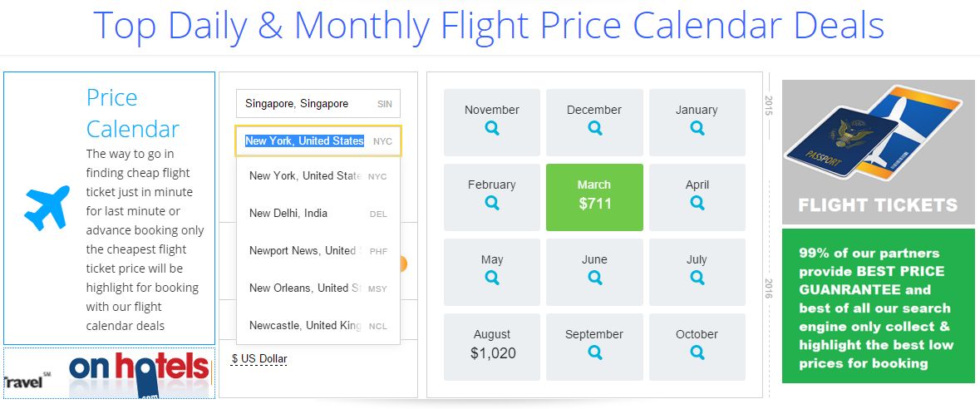980x409 pixels.
Task: Click the blue airplane Price Calendar icon
Action: [x=47, y=208]
